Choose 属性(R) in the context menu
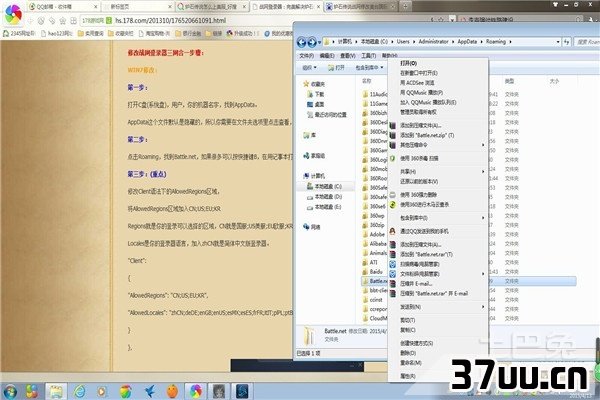Viewport: 600px width, 400px height. [x=408, y=376]
